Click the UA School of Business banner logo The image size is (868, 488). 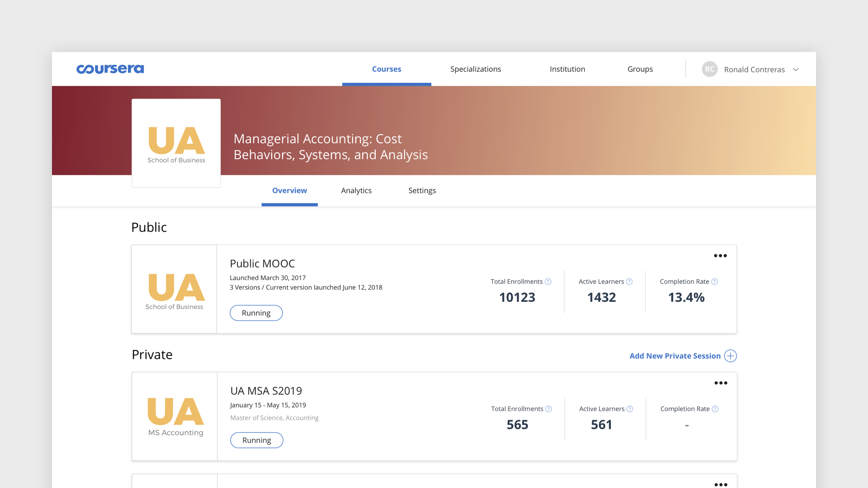[x=176, y=143]
